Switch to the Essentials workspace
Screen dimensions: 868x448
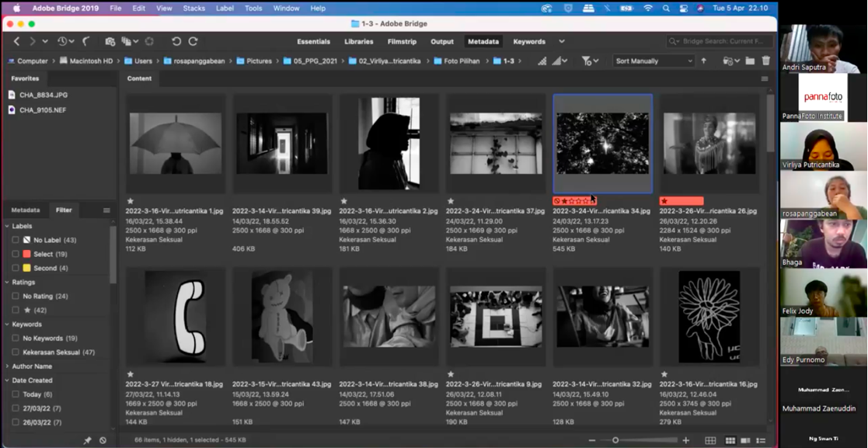tap(313, 41)
